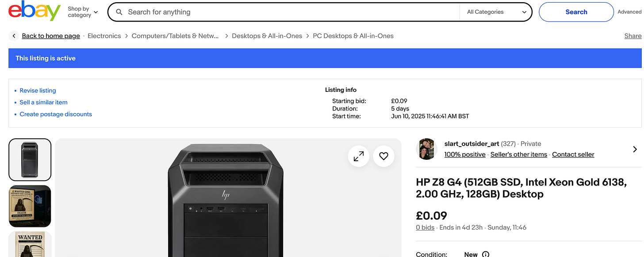This screenshot has height=257, width=644.
Task: Select the HP Z8 tower thumbnail
Action: pos(30,160)
